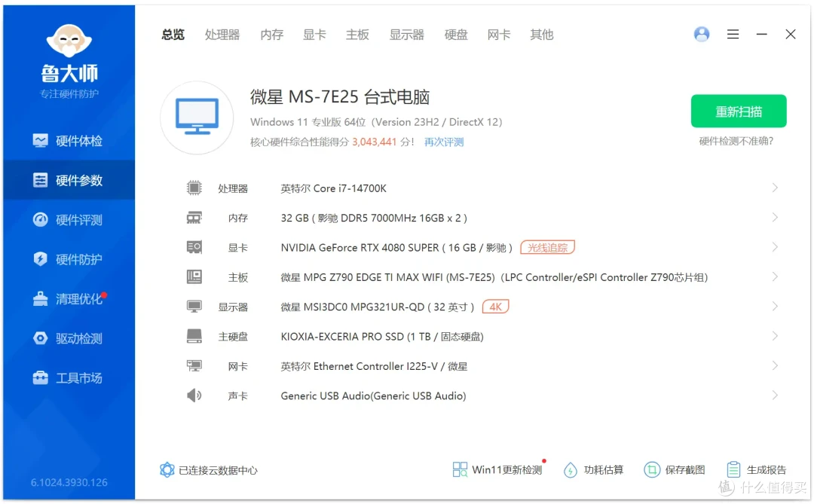Screen dimensions: 814x504
Task: Switch to the top 内存 tab
Action: pos(272,34)
